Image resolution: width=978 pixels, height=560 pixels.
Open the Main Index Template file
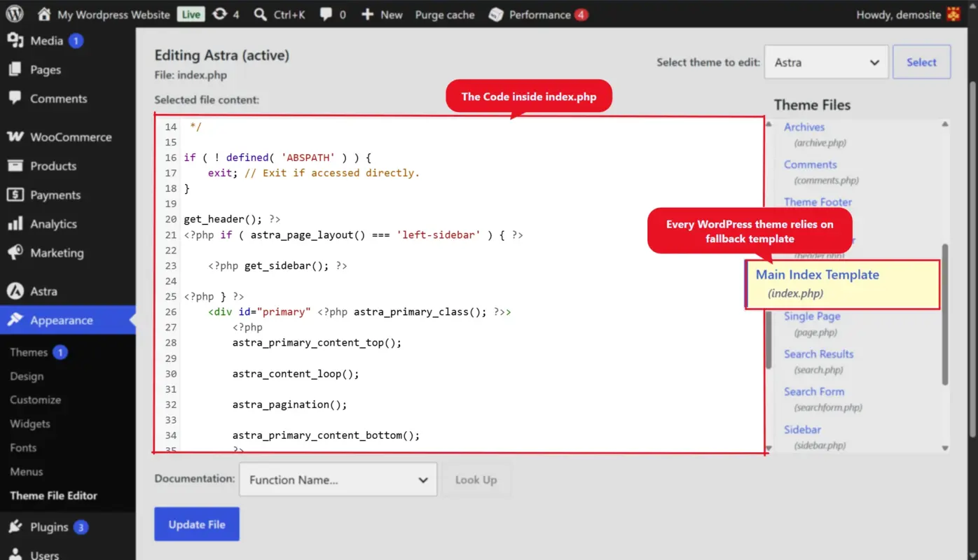pyautogui.click(x=817, y=274)
